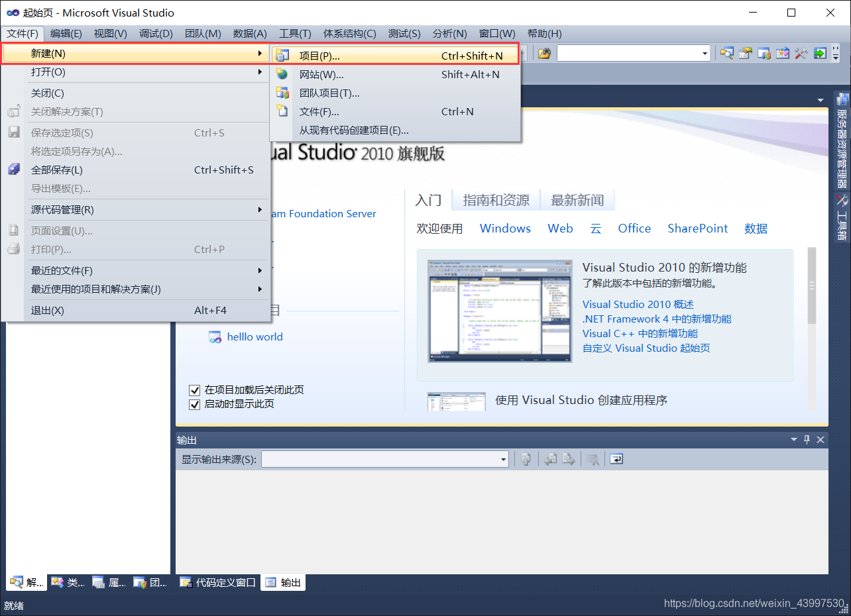Expand the 最近的文件(F) submenu
The width and height of the screenshot is (851, 616).
[136, 270]
